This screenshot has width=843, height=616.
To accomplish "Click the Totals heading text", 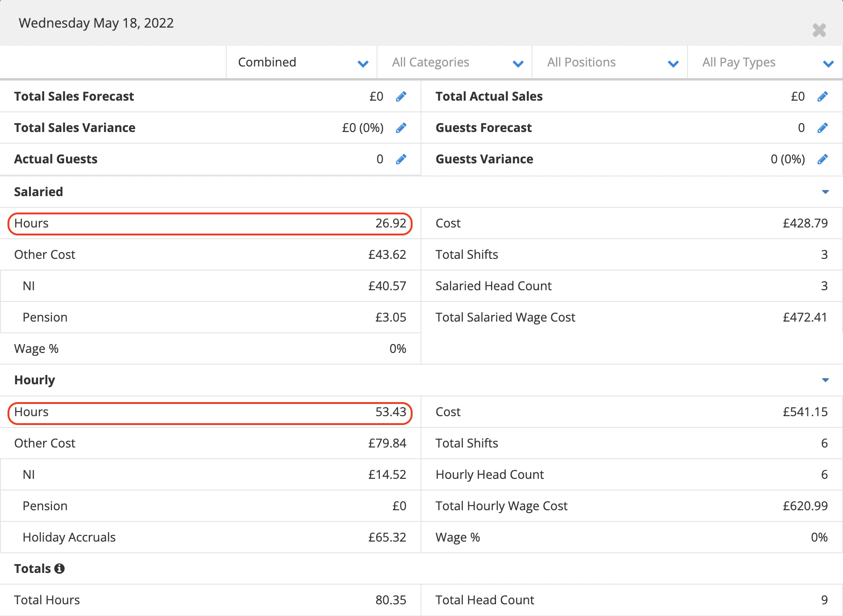I will (x=32, y=569).
